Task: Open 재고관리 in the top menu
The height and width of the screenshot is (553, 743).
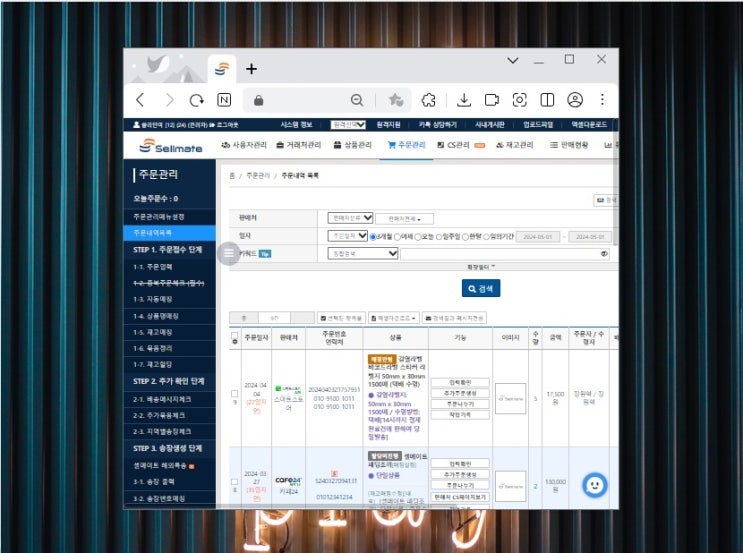Action: click(x=515, y=145)
